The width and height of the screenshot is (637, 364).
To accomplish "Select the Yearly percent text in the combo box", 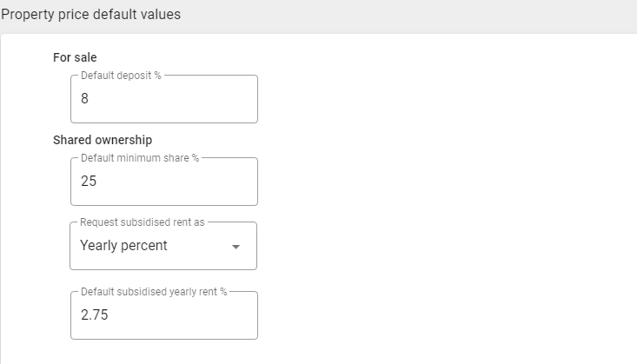I will pyautogui.click(x=123, y=245).
